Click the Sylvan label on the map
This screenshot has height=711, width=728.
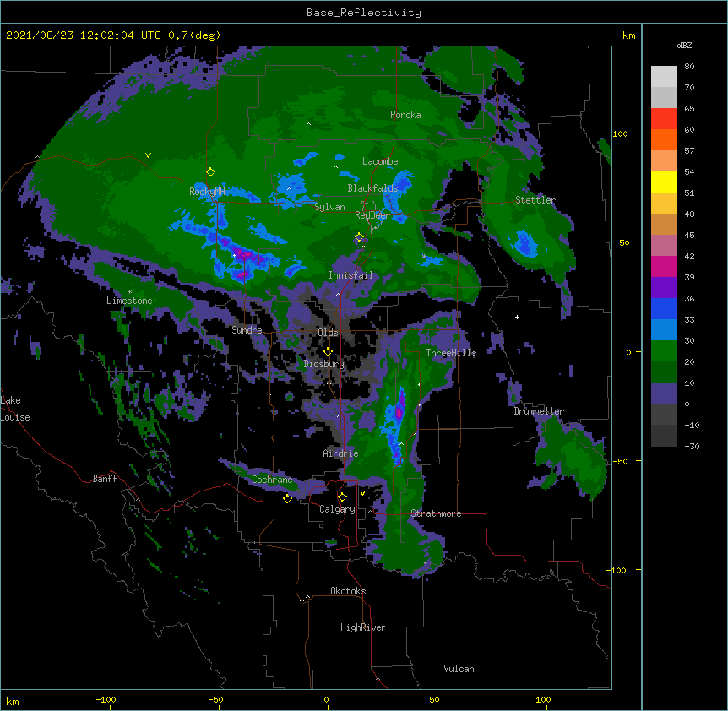pyautogui.click(x=329, y=207)
